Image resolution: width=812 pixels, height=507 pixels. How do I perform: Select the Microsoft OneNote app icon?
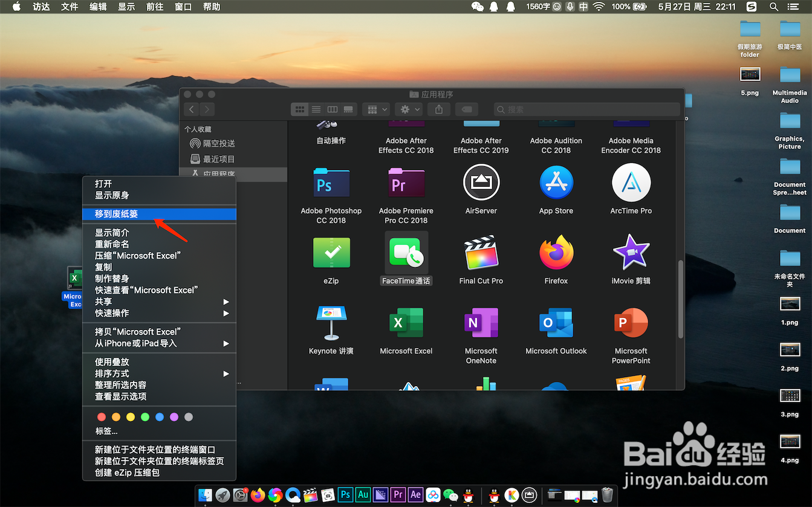point(481,323)
